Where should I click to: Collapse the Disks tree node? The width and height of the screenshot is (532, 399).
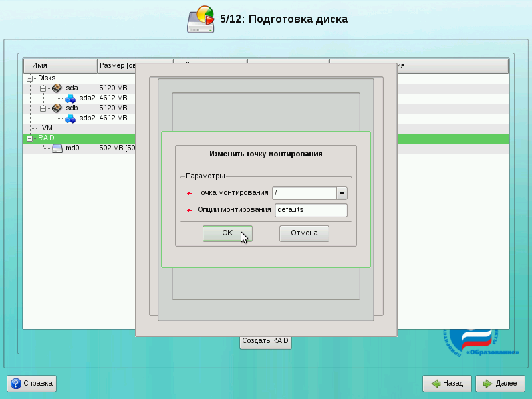[x=29, y=78]
